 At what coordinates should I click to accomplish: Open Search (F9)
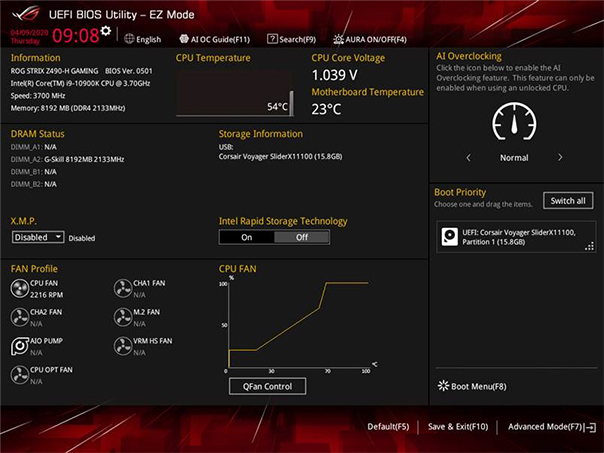(x=292, y=39)
